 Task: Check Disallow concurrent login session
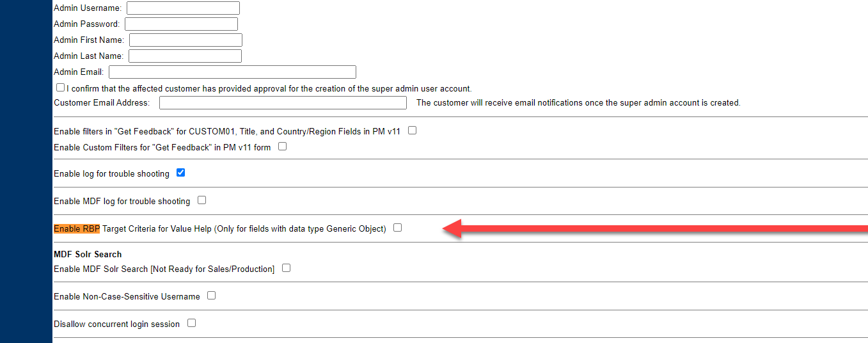pos(191,323)
